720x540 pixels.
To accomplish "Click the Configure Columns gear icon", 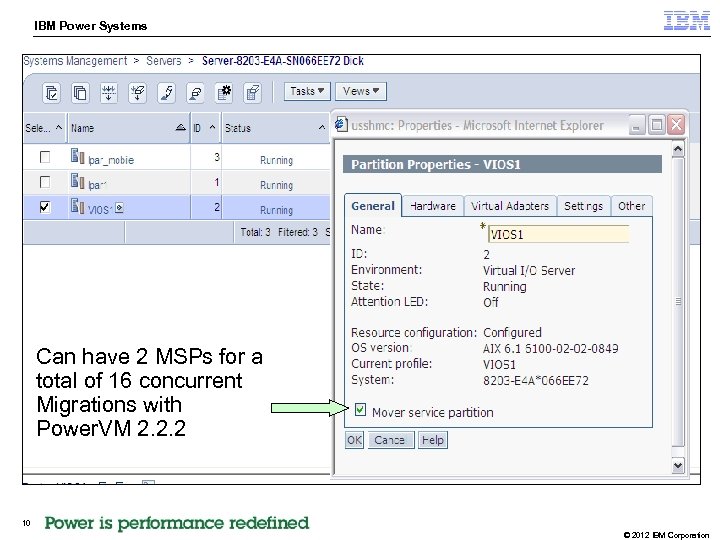I will (x=224, y=93).
